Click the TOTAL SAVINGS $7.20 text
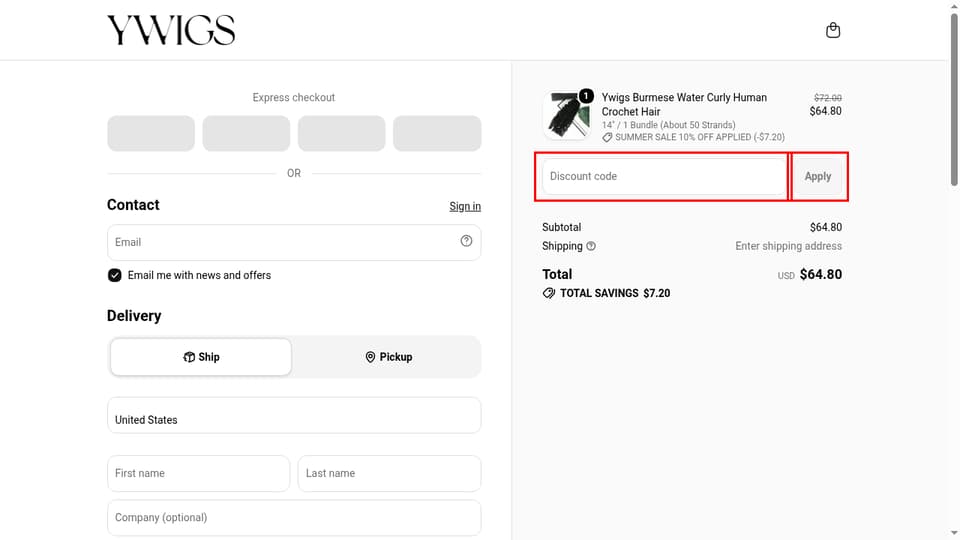This screenshot has width=960, height=540. pyautogui.click(x=615, y=293)
